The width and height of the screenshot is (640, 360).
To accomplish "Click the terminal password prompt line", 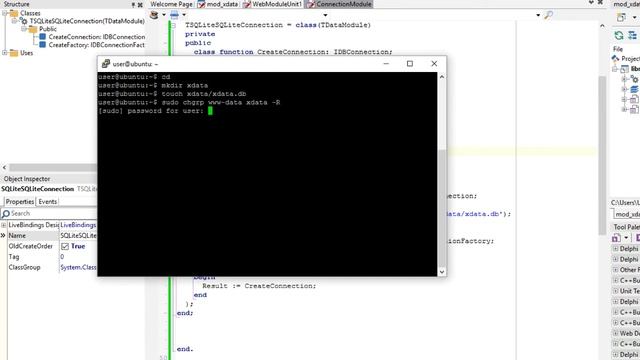I will (x=156, y=111).
